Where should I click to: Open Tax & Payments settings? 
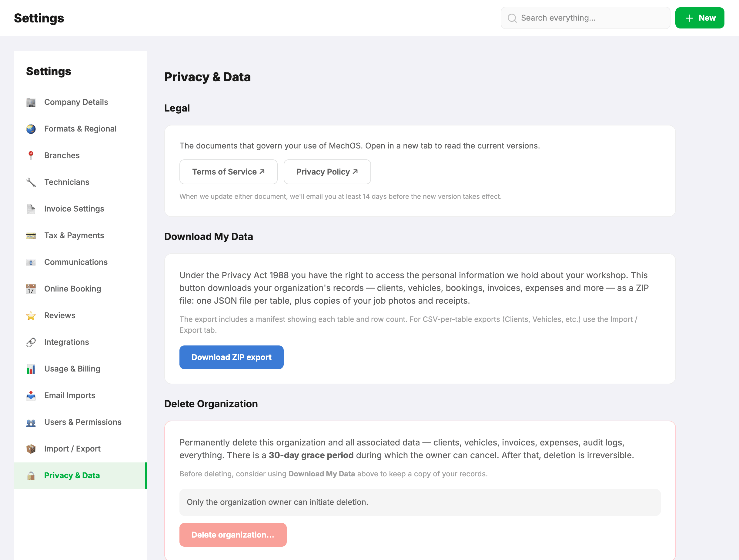(x=80, y=236)
